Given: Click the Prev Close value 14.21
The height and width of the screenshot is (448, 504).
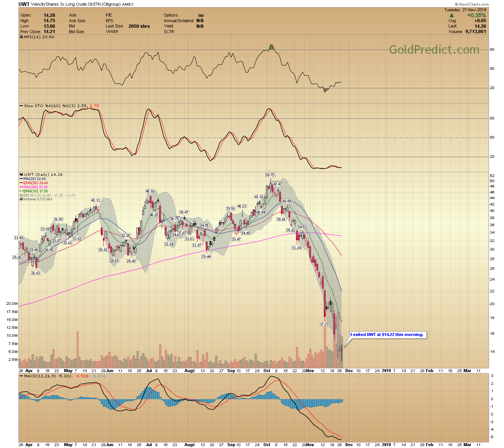Looking at the screenshot, I should tap(49, 32).
